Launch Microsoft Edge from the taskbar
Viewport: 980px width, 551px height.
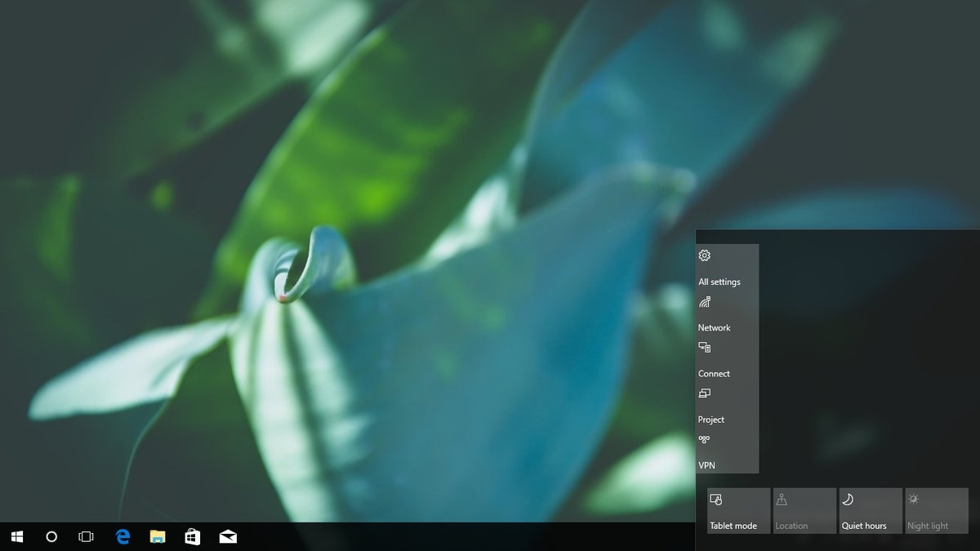(x=123, y=536)
